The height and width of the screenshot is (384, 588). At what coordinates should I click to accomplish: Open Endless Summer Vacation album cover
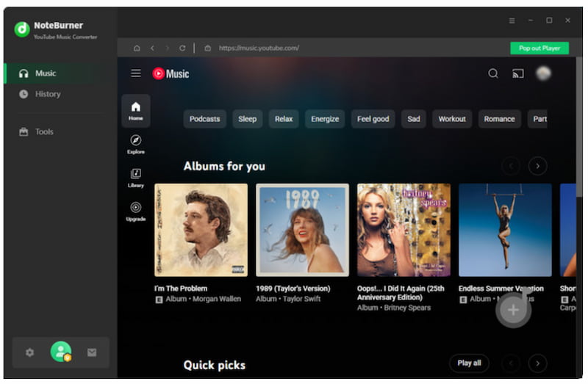[505, 230]
